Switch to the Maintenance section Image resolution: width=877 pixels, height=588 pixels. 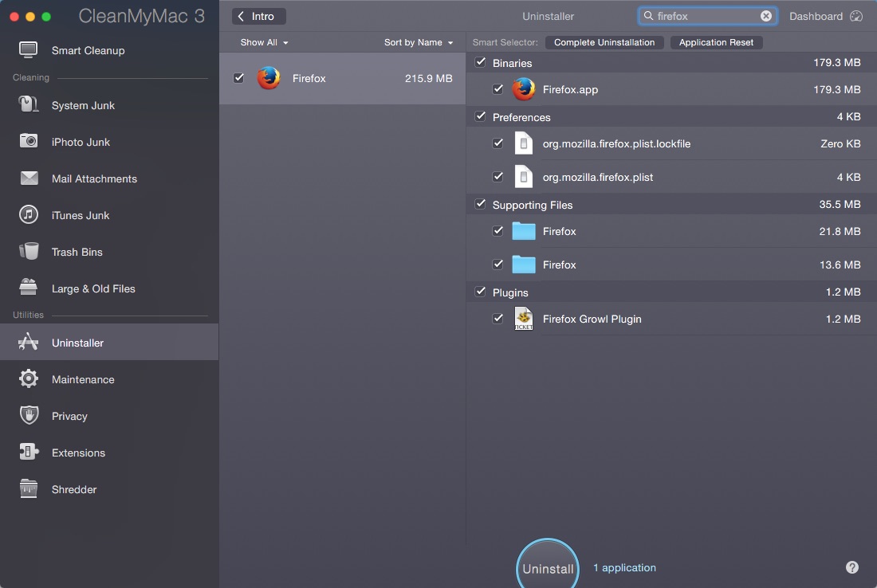point(83,379)
